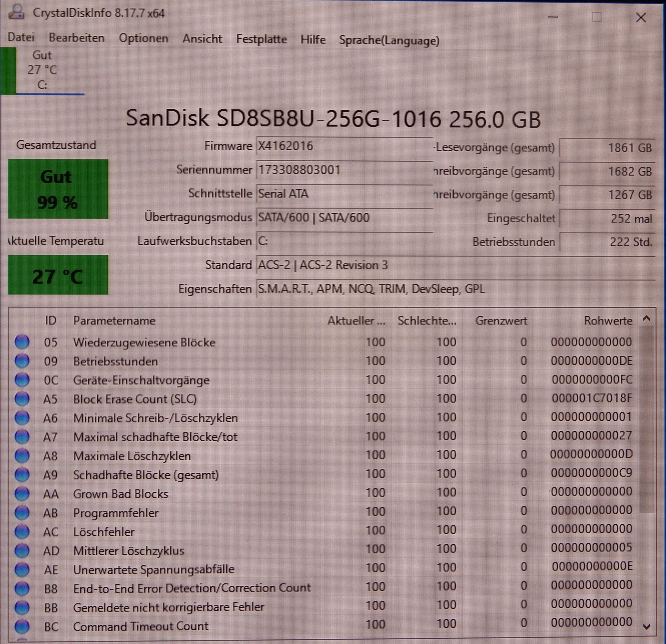Screen dimensions: 666x644
Task: Click the 27 °C temperature button
Action: tap(58, 275)
